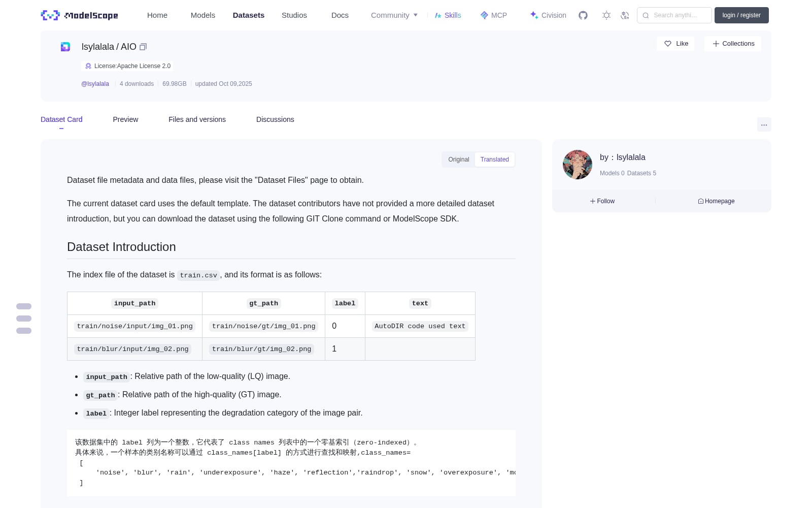
Task: Click the text column table header
Action: click(x=420, y=303)
